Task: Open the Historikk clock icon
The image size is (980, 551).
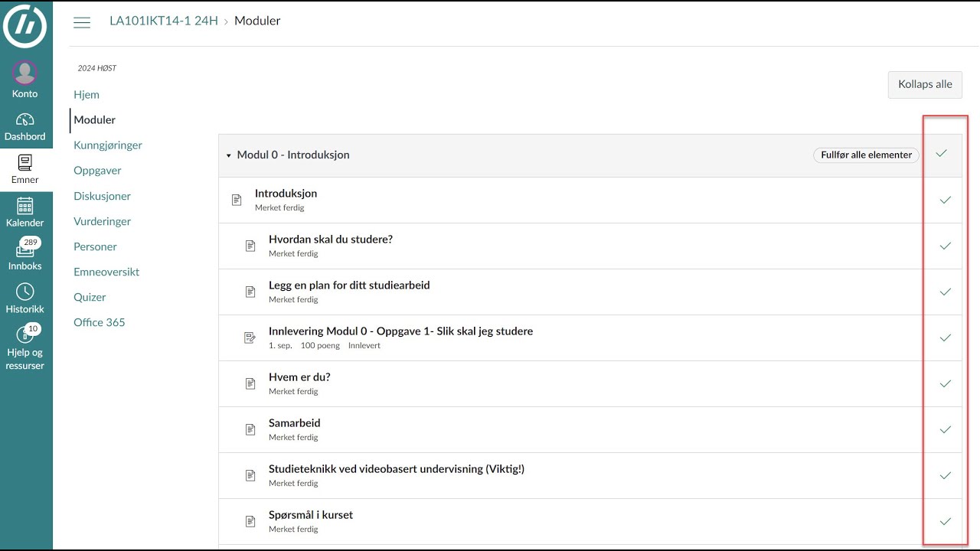Action: tap(25, 292)
